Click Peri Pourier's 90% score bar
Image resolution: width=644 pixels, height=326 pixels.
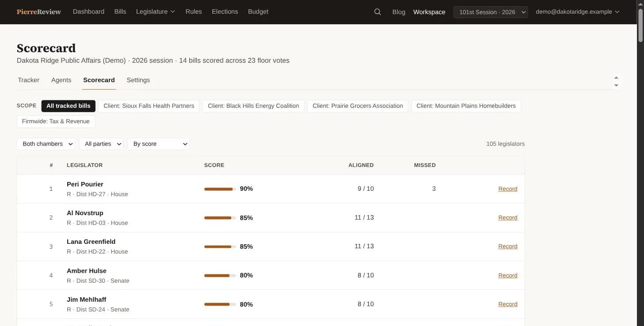click(x=220, y=189)
